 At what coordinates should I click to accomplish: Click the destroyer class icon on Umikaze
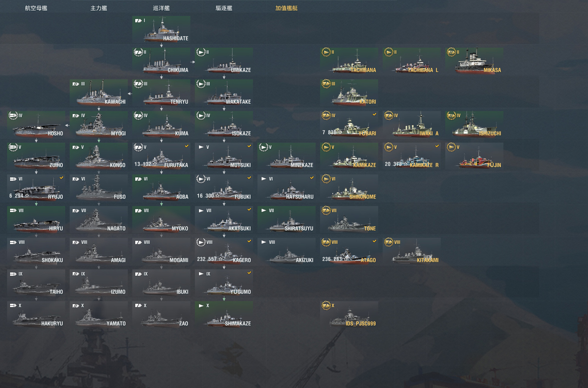201,52
